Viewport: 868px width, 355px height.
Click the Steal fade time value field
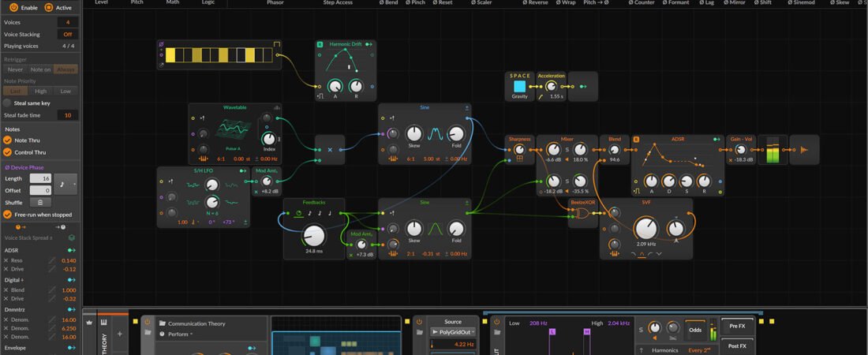tap(68, 115)
